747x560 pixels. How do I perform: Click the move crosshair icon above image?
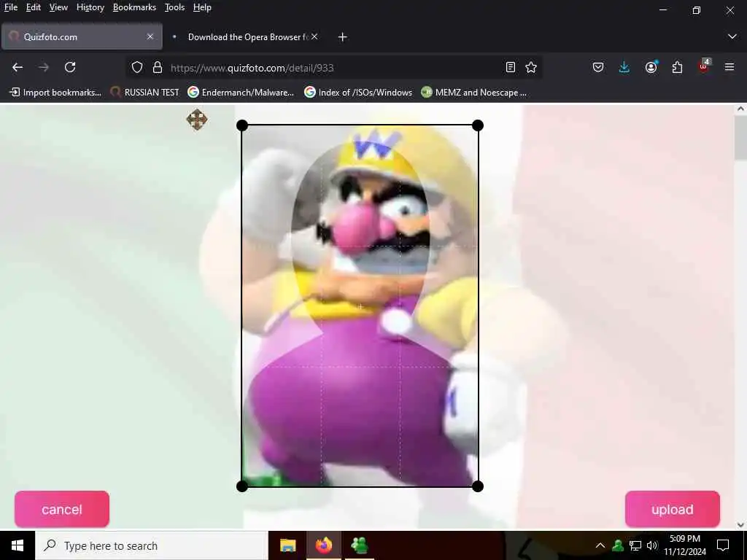197,120
